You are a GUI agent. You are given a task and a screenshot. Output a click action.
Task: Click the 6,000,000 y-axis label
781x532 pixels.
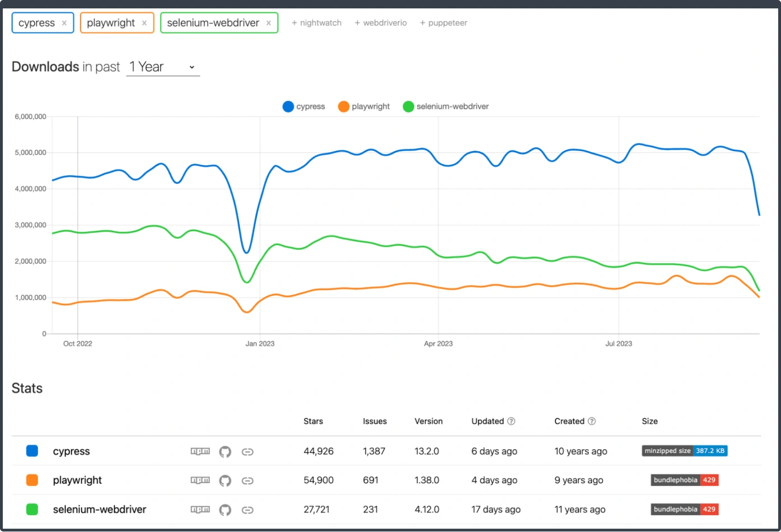tap(30, 116)
